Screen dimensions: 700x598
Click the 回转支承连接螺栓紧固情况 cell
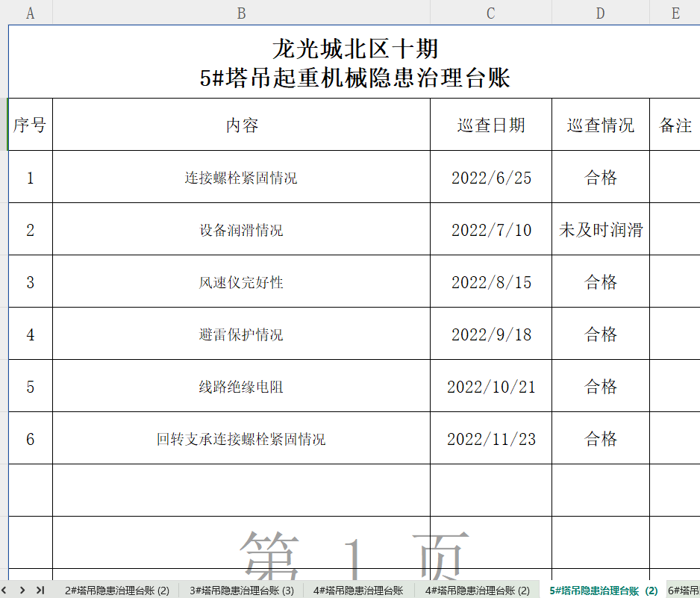(x=241, y=439)
